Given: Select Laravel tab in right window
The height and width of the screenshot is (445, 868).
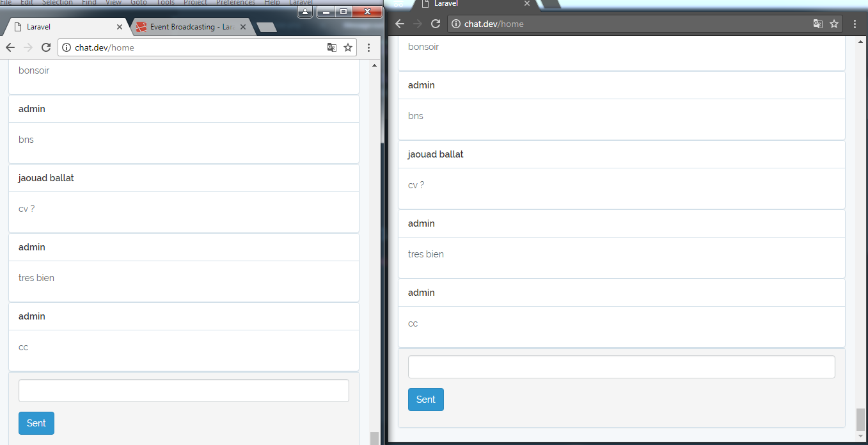Looking at the screenshot, I should pos(477,4).
